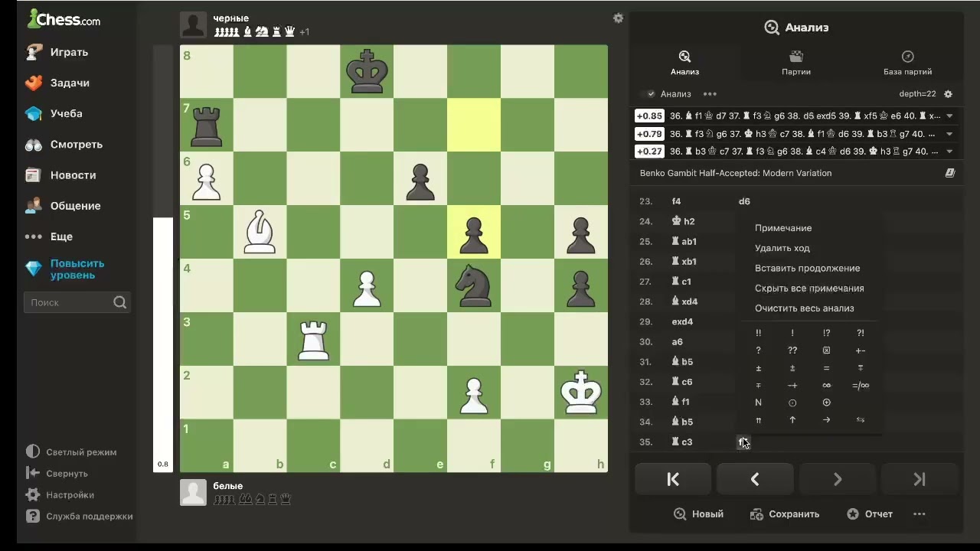Open engine settings gear beside depth=22

[x=948, y=94]
